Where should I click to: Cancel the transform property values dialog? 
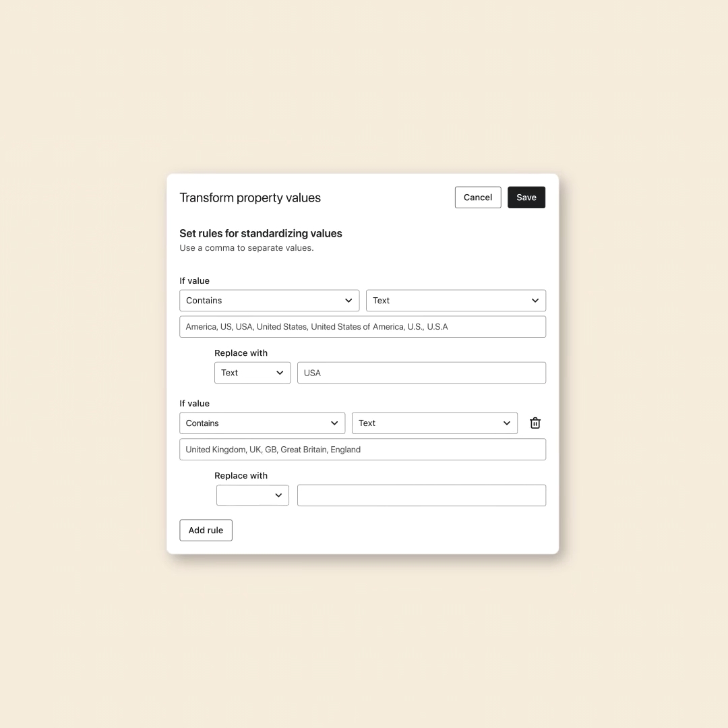point(478,198)
